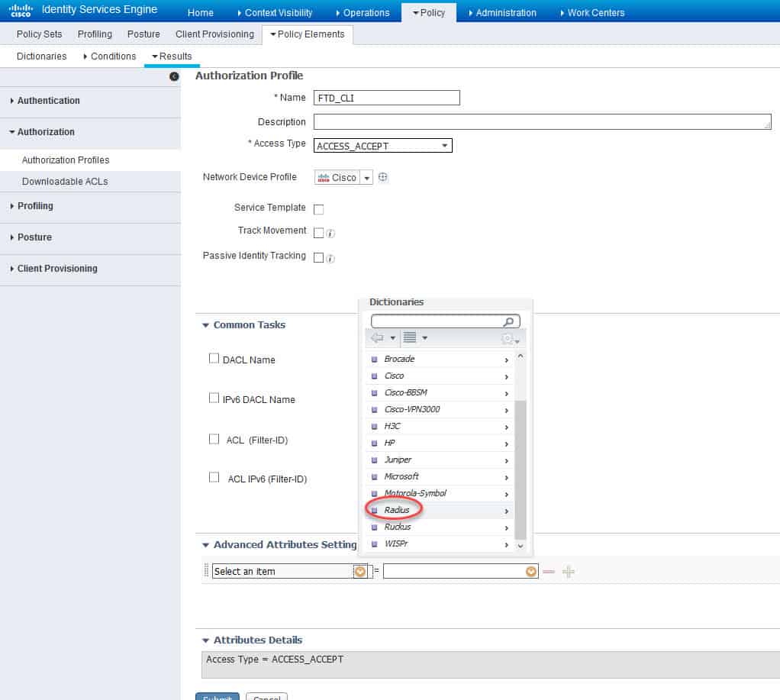Collapse the Common Tasks section
Viewport: 780px width, 700px height.
[205, 325]
